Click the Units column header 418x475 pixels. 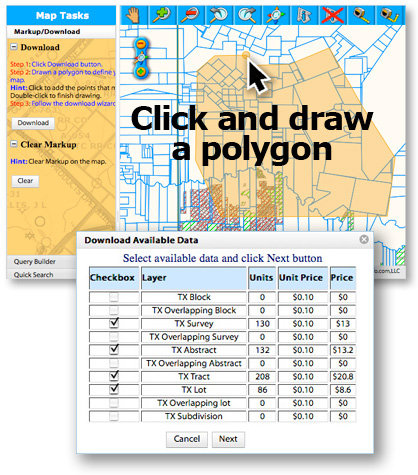[262, 278]
